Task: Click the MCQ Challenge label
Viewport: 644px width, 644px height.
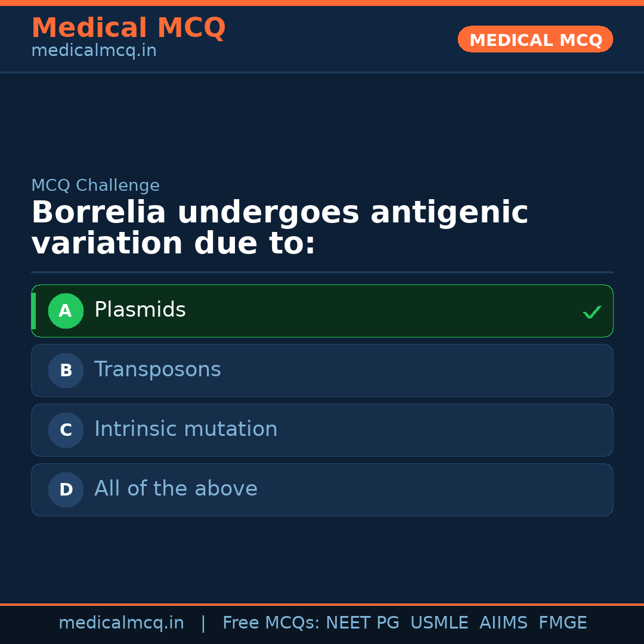Action: coord(95,185)
